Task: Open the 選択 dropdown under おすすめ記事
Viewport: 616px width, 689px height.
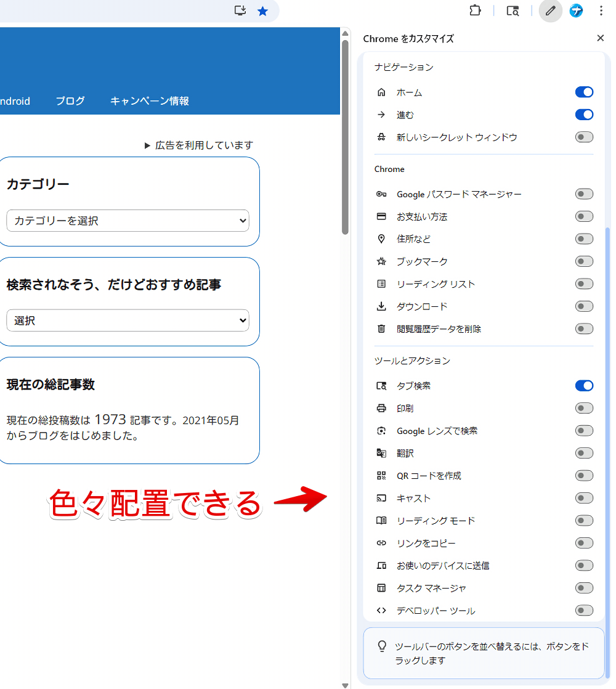Action: pos(128,320)
